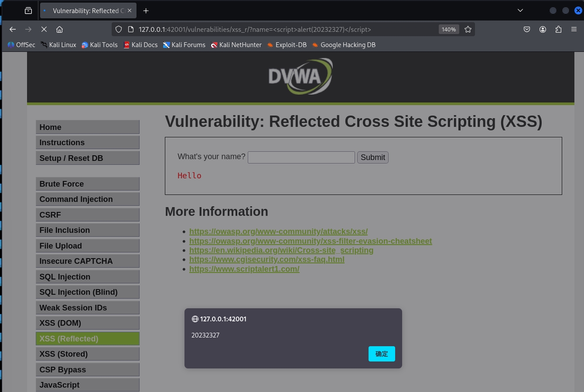Open the Google Hacking DB bookmark
This screenshot has width=584, height=392.
344,45
